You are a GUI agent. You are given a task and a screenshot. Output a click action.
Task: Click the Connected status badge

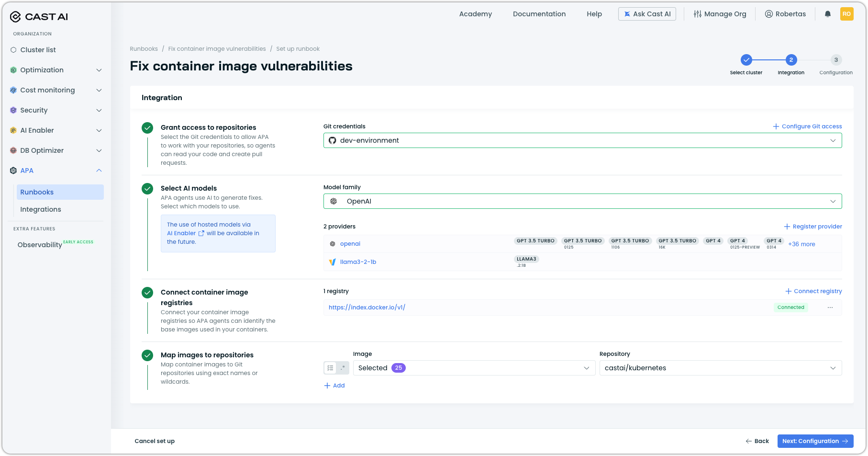790,308
